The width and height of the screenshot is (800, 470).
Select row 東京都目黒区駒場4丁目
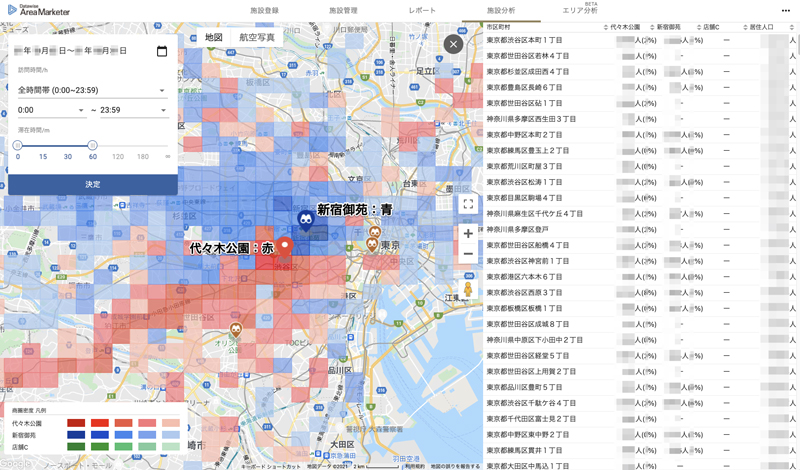pos(641,198)
